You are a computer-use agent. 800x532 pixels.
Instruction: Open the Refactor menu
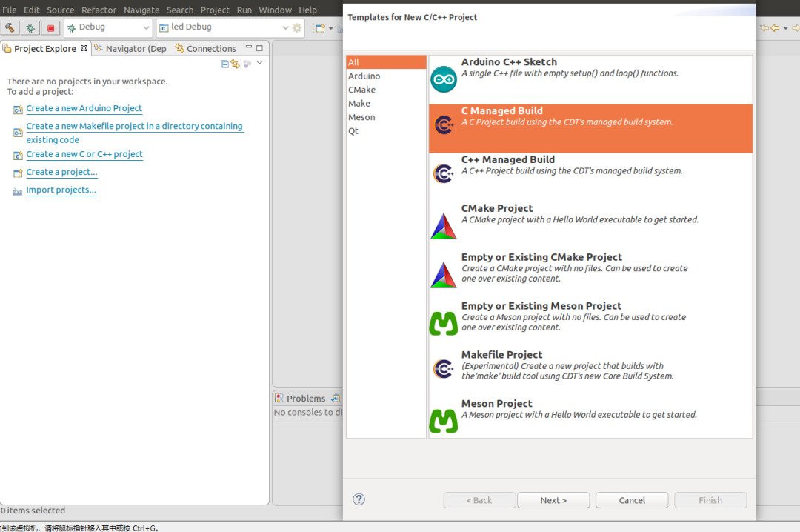pyautogui.click(x=99, y=10)
